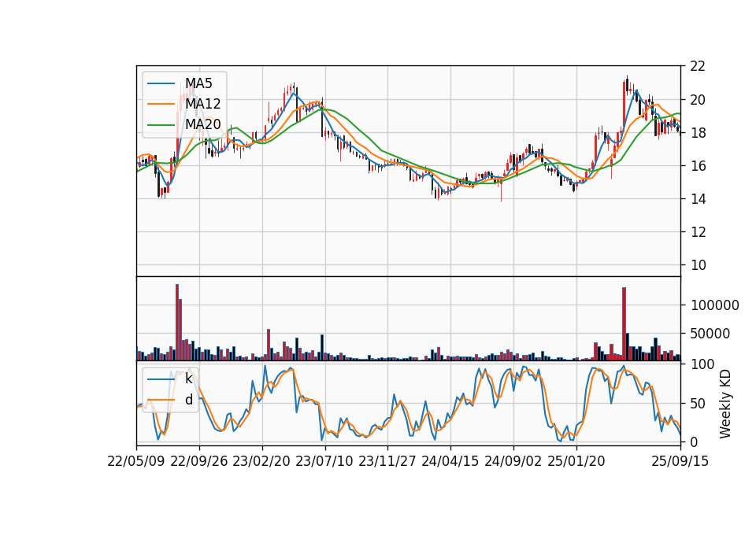Click the price axis value 22
Screen dimensions: 756x543
[698, 66]
